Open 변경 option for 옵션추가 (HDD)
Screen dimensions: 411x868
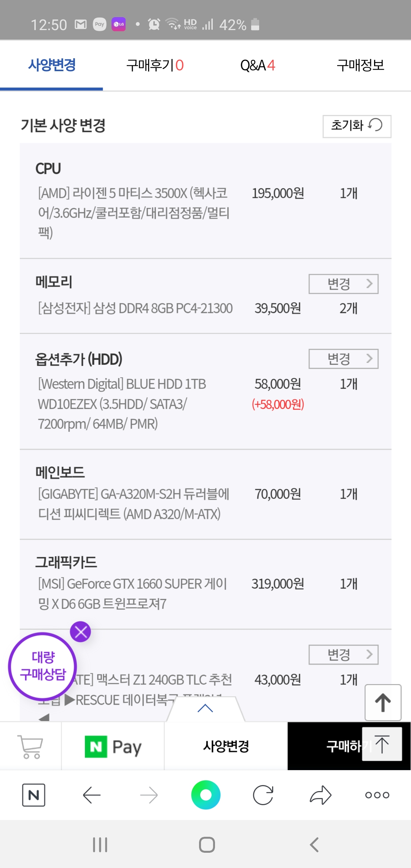(343, 359)
